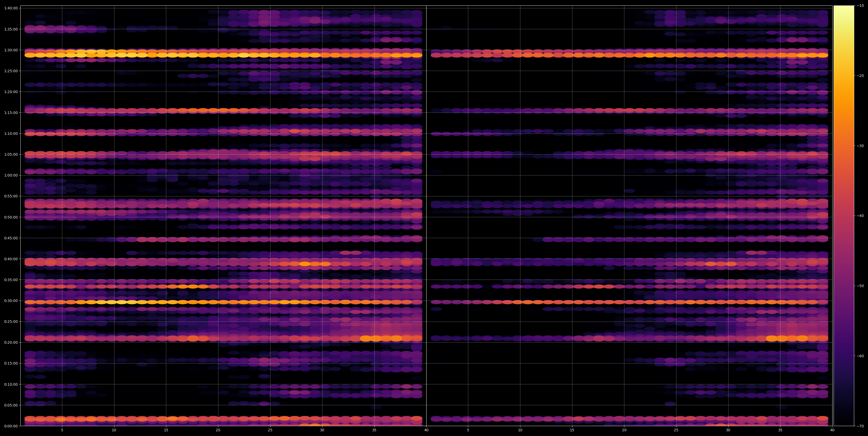Click x-axis label 10 of right heatmap
Viewport: 868px width, 436px height.
click(520, 430)
